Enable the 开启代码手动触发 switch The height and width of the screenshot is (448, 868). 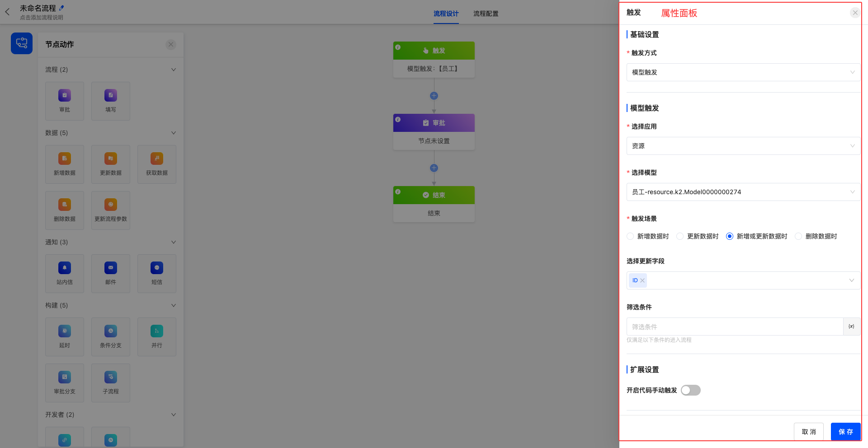pyautogui.click(x=690, y=390)
